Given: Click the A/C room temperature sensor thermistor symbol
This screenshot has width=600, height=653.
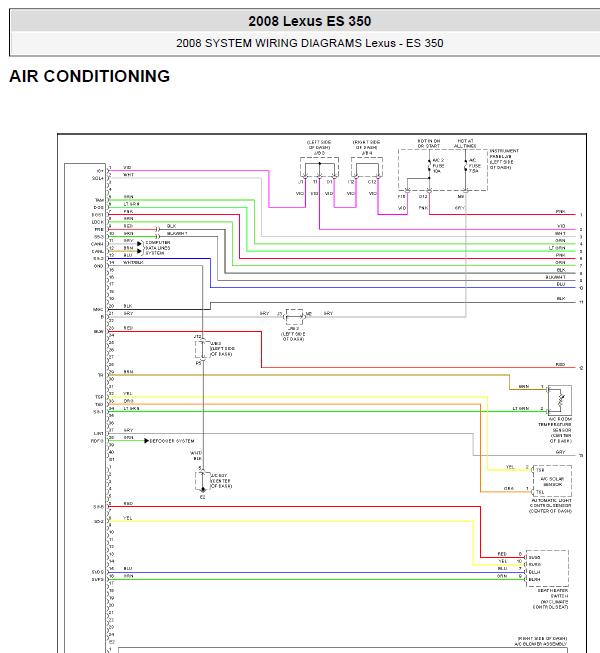Looking at the screenshot, I should coord(560,401).
